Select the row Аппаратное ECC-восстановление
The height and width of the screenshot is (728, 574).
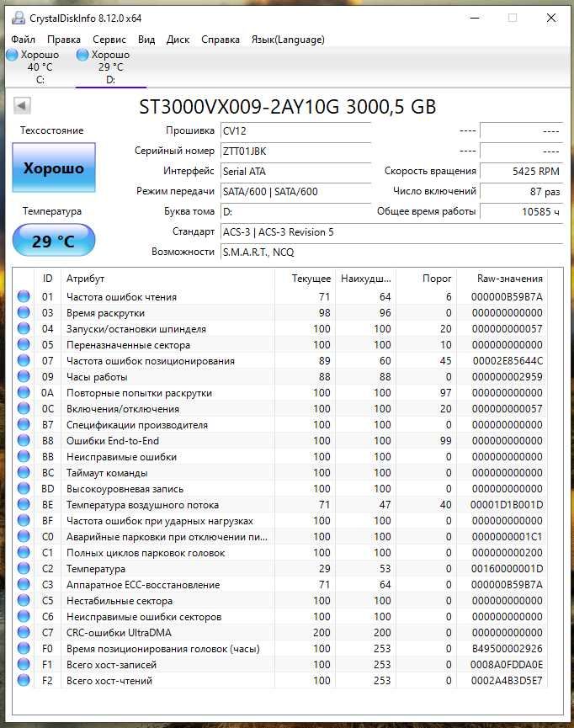click(280, 585)
